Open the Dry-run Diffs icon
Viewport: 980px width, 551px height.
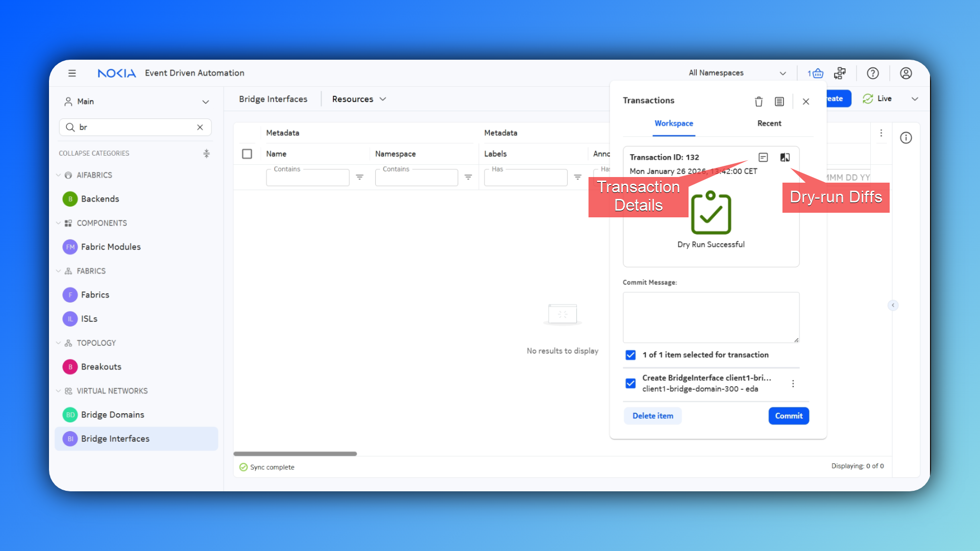(785, 157)
